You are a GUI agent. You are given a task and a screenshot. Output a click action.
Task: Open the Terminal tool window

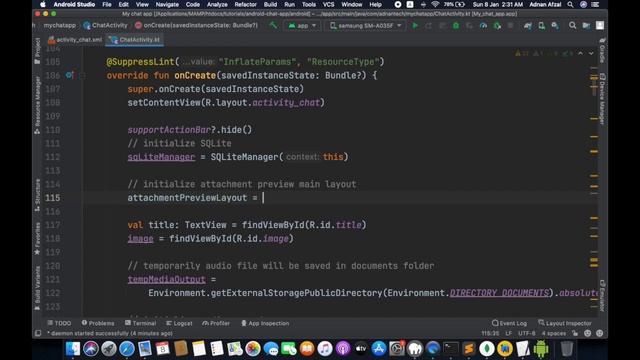tap(140, 323)
